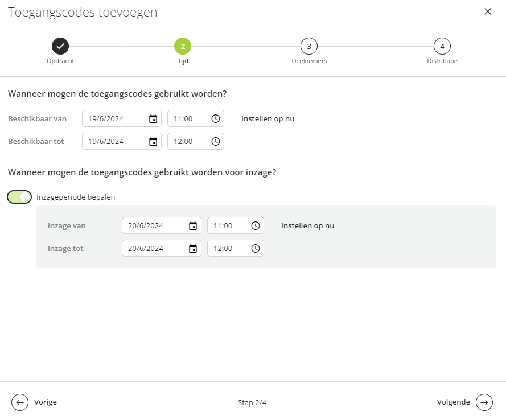
Task: Open calendar picker for Inzage tot date
Action: [193, 248]
